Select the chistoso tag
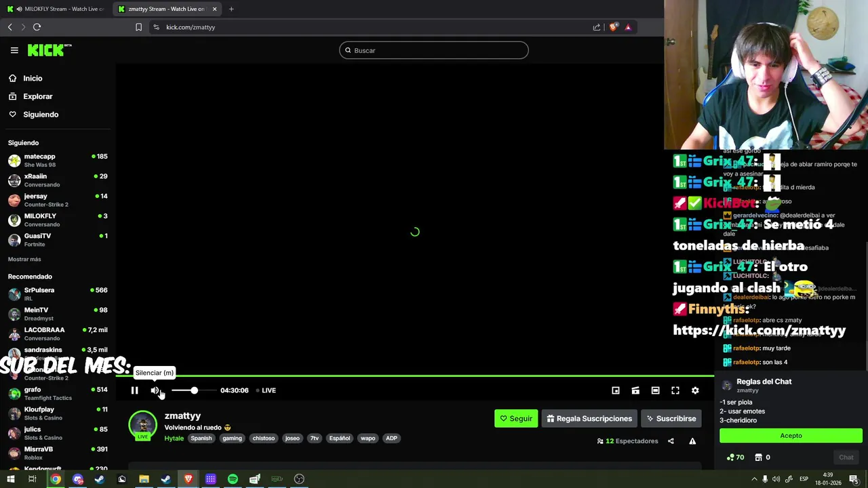The image size is (868, 488). tap(264, 439)
